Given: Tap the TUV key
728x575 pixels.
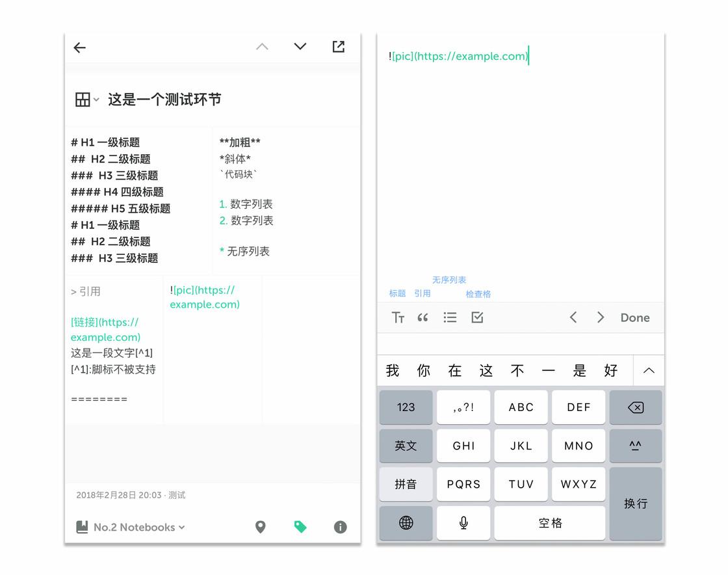Looking at the screenshot, I should (x=521, y=485).
